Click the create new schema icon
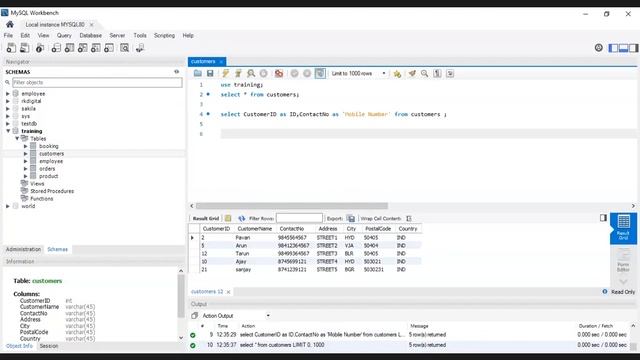Screen dimensions: 640x360 click(56, 48)
